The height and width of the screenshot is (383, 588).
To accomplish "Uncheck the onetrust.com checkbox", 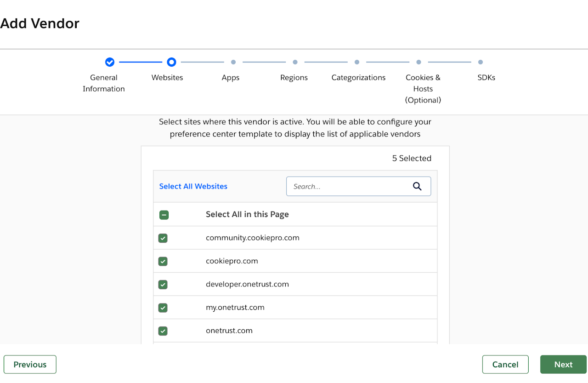I will [163, 331].
